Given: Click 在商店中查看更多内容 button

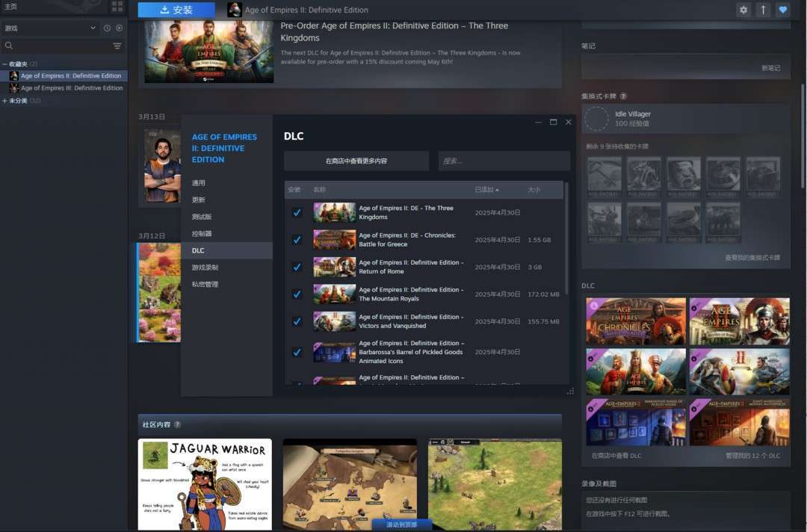Looking at the screenshot, I should pyautogui.click(x=356, y=161).
